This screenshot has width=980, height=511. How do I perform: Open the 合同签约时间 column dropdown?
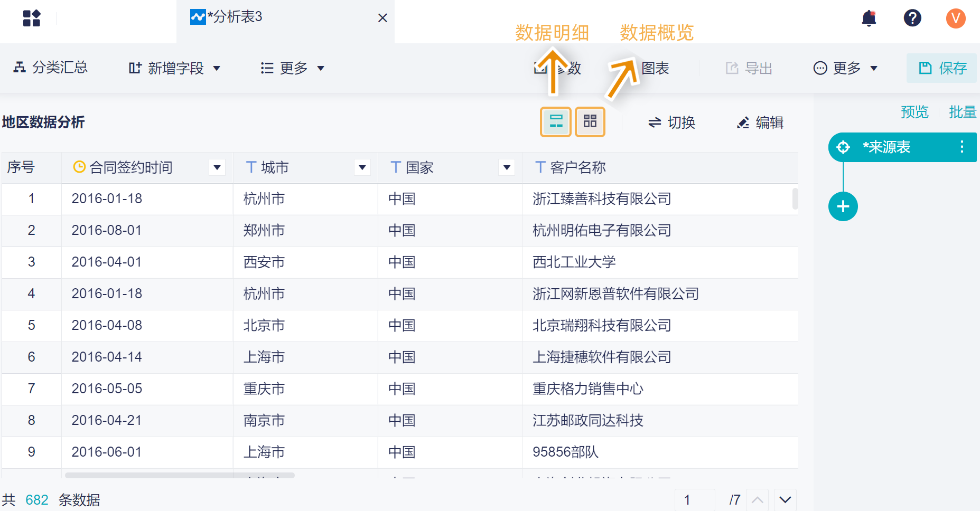pyautogui.click(x=217, y=168)
